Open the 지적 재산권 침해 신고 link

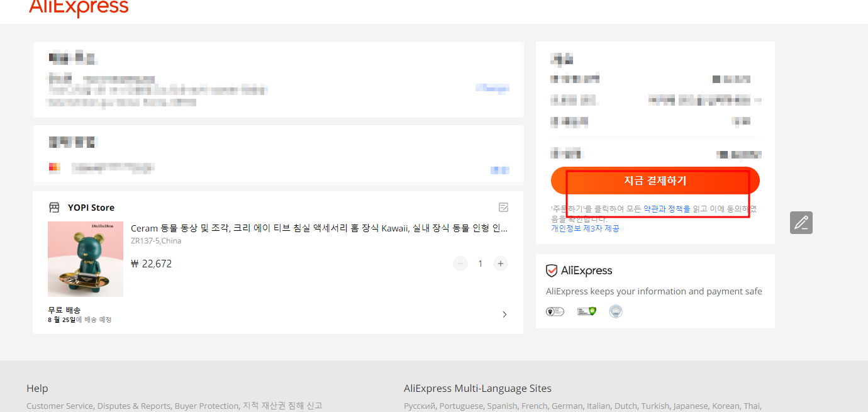[282, 406]
